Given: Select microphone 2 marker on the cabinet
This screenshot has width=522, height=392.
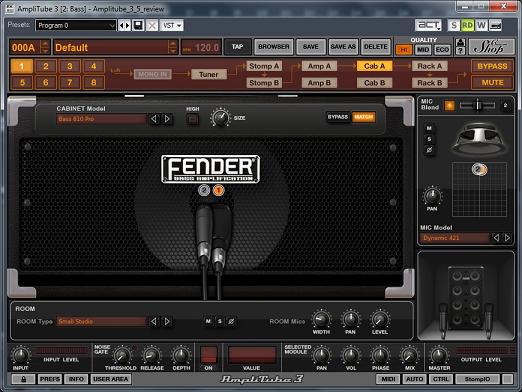Looking at the screenshot, I should pyautogui.click(x=204, y=190).
